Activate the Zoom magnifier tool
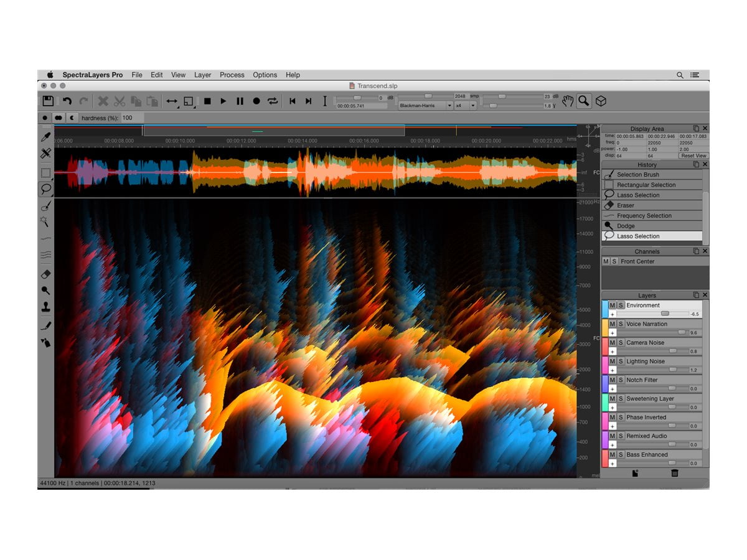 click(584, 101)
